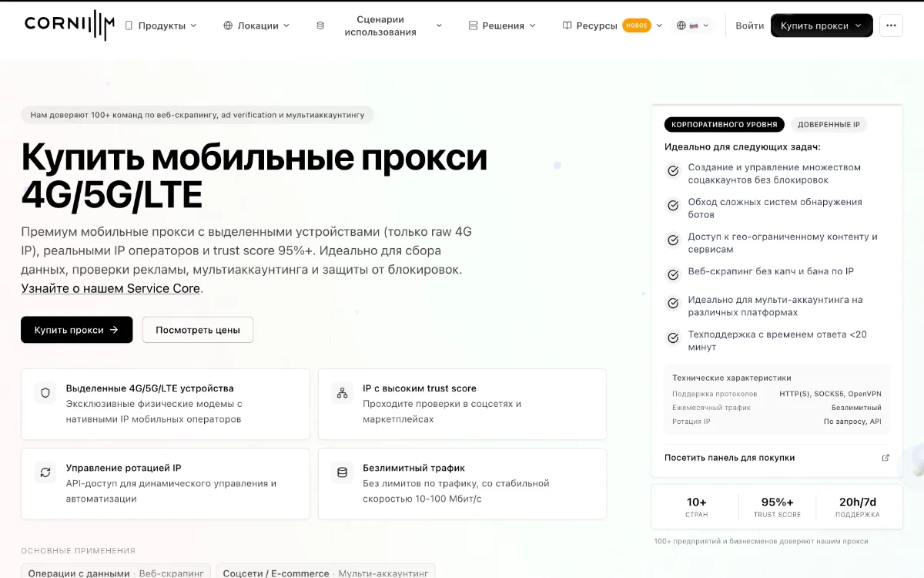924x578 pixels.
Task: Click check icon next to Доступ к гео-ограниченному
Action: coord(673,240)
